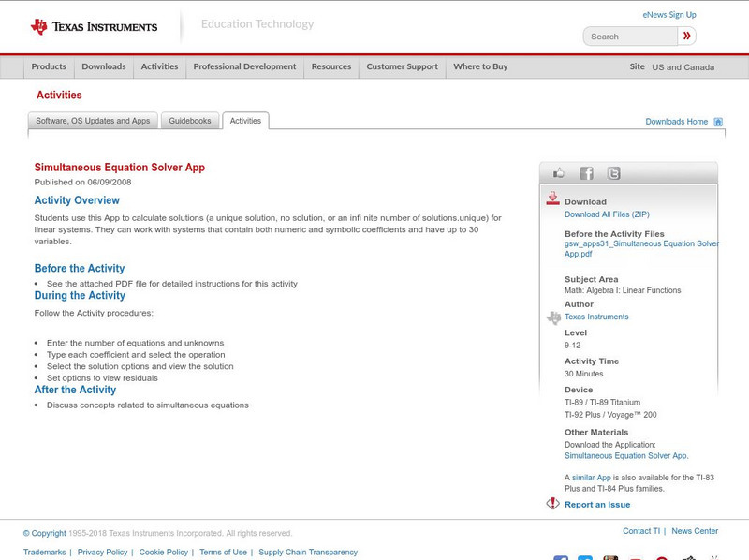
Task: Click 'TI-89 / TI-89 Titanium' device text
Action: click(602, 403)
